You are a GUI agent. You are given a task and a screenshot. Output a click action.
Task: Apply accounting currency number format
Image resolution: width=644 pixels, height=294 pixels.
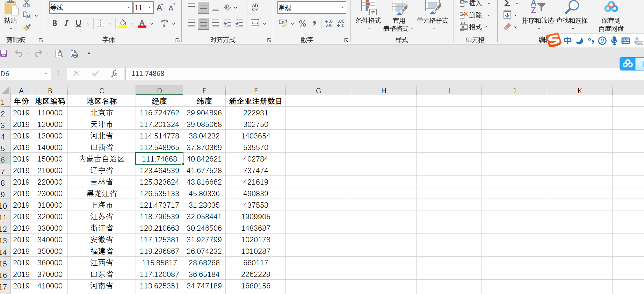tap(283, 23)
